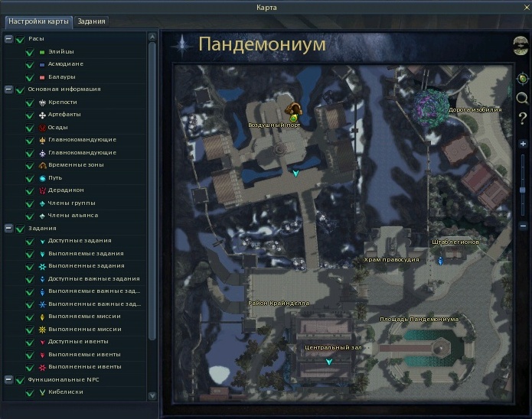Click the Выполненные задания star icon
Viewport: 532px width, 419px height.
pos(42,267)
